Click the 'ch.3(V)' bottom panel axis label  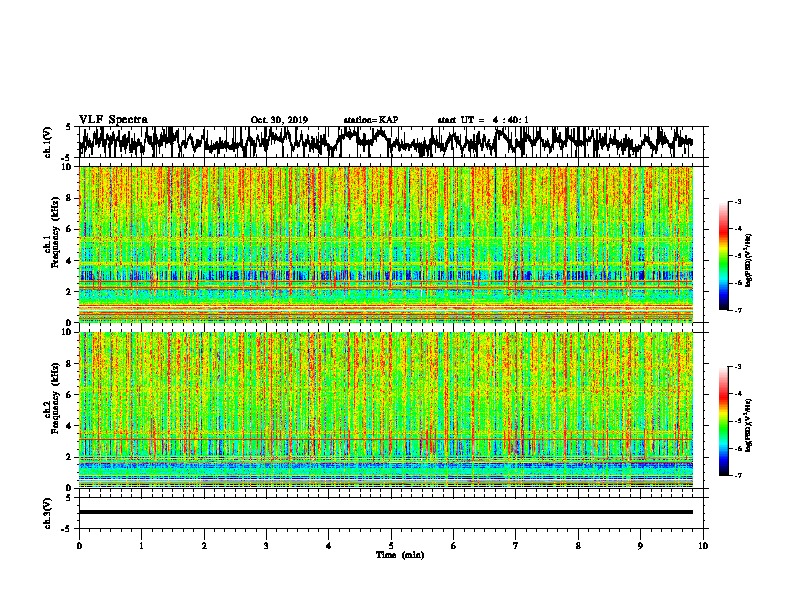click(47, 513)
